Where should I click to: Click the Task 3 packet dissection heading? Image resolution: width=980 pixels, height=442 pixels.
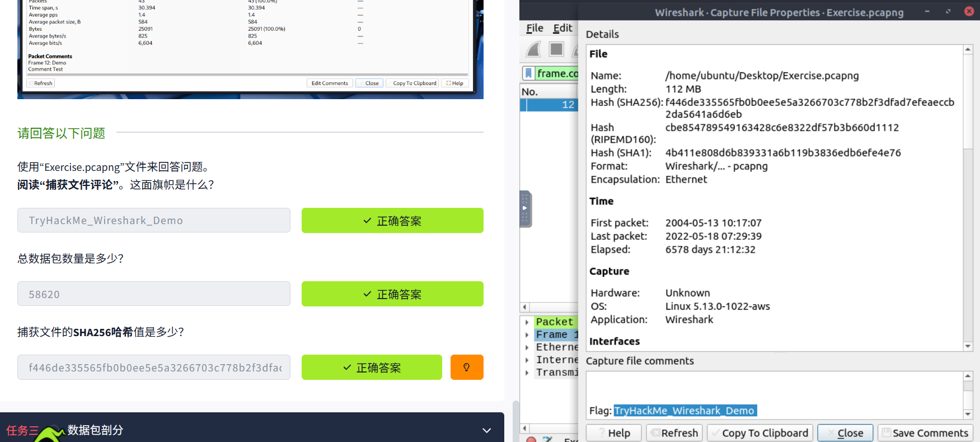pos(95,430)
